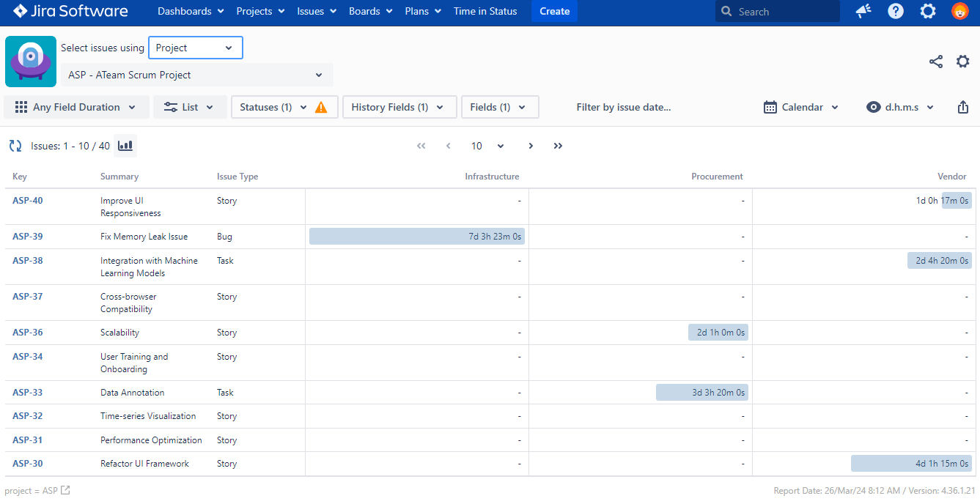Open the d.h.m.s time format selector
Screen dimensions: 980x504
pos(900,107)
